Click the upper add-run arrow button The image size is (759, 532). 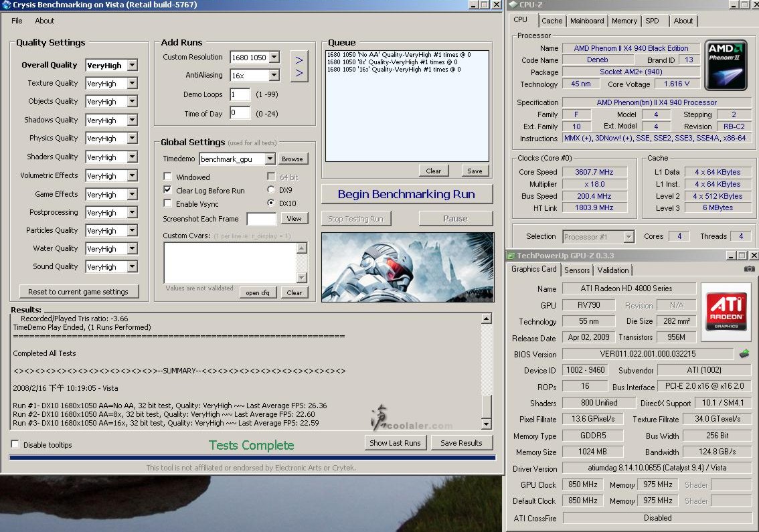click(299, 60)
